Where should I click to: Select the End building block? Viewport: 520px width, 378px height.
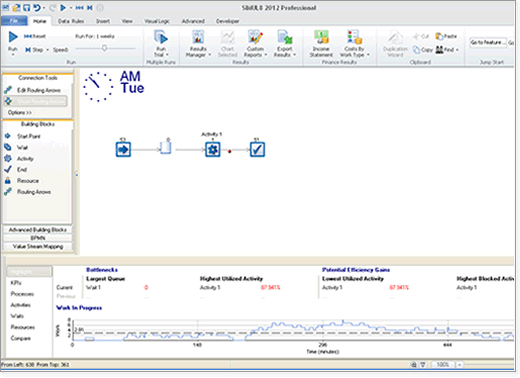click(16, 170)
